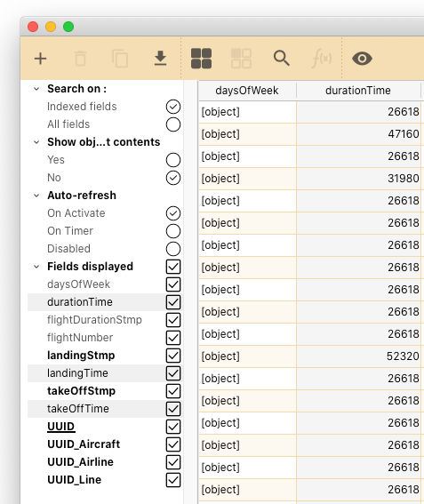Toggle the eye visibility icon in the toolbar
The image size is (424, 504).
pyautogui.click(x=363, y=59)
